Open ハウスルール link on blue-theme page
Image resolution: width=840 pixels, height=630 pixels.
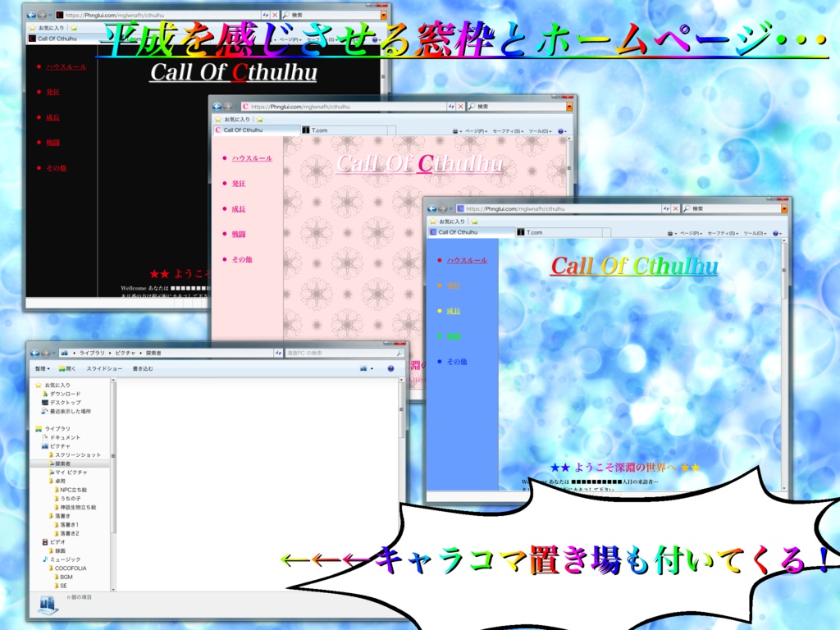467,260
